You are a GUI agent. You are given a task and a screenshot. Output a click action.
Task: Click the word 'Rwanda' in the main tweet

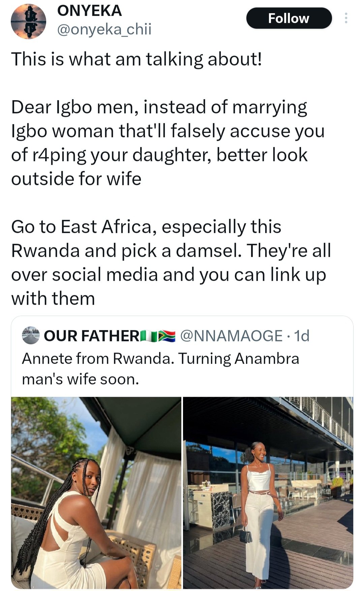(x=45, y=250)
